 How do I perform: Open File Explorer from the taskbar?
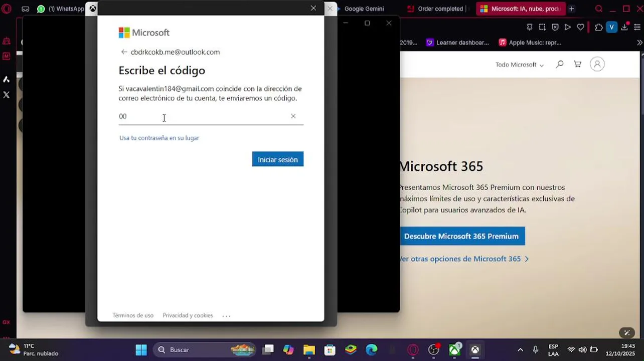click(x=309, y=349)
